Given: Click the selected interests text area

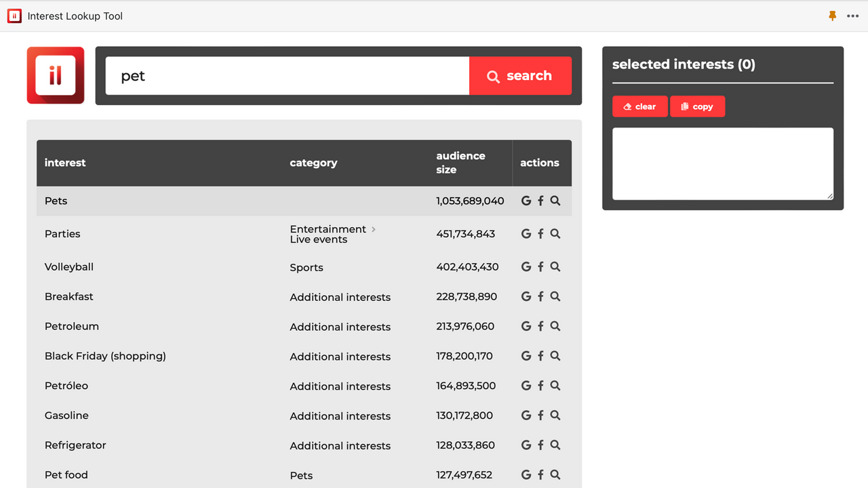Looking at the screenshot, I should (723, 164).
